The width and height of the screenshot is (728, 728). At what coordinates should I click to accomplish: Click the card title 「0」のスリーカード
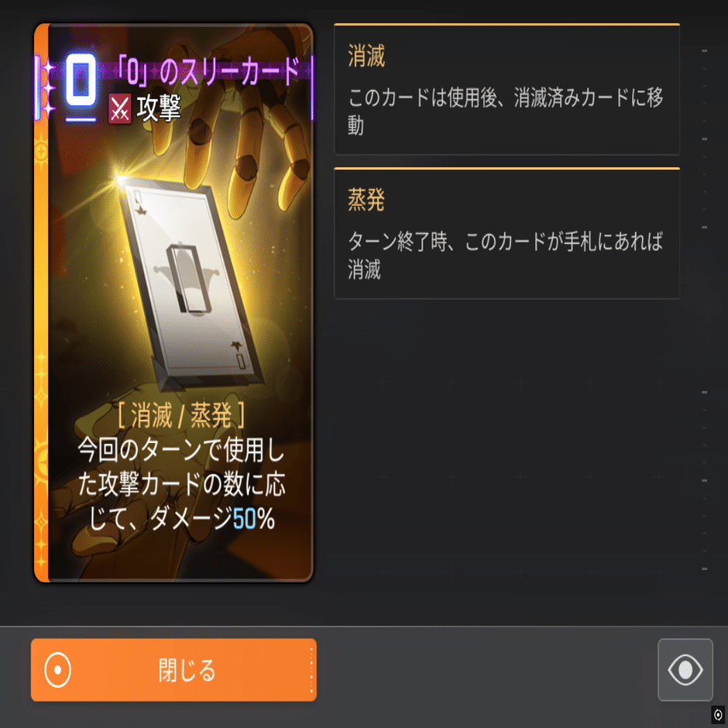pyautogui.click(x=208, y=71)
